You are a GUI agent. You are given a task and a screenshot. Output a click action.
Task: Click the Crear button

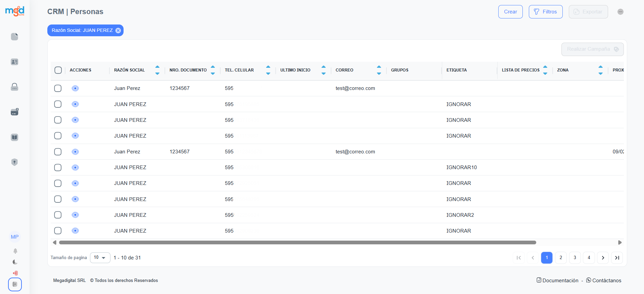(x=510, y=12)
